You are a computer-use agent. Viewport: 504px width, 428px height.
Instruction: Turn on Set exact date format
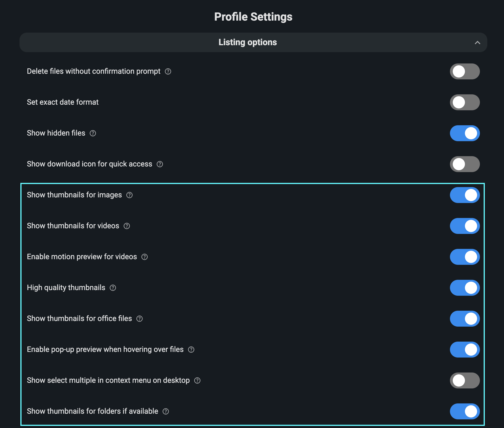(x=464, y=102)
